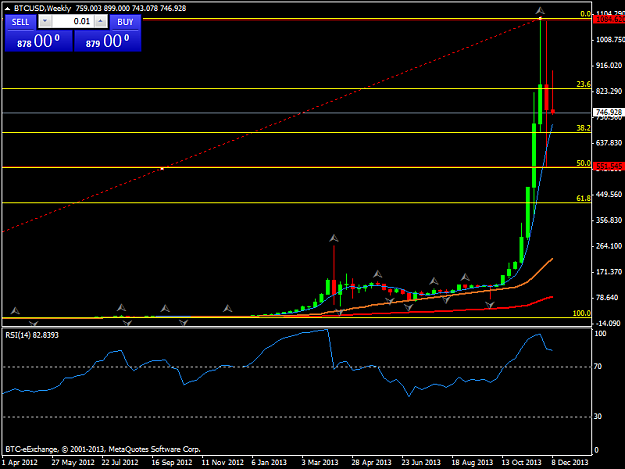Click the 879 buy price panel
The height and width of the screenshot is (469, 625).
(x=108, y=41)
